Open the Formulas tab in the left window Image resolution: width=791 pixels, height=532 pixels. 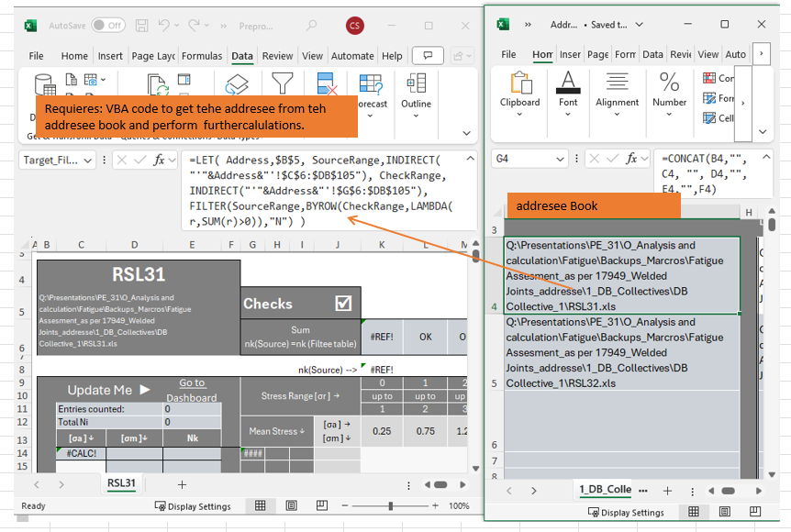click(202, 56)
